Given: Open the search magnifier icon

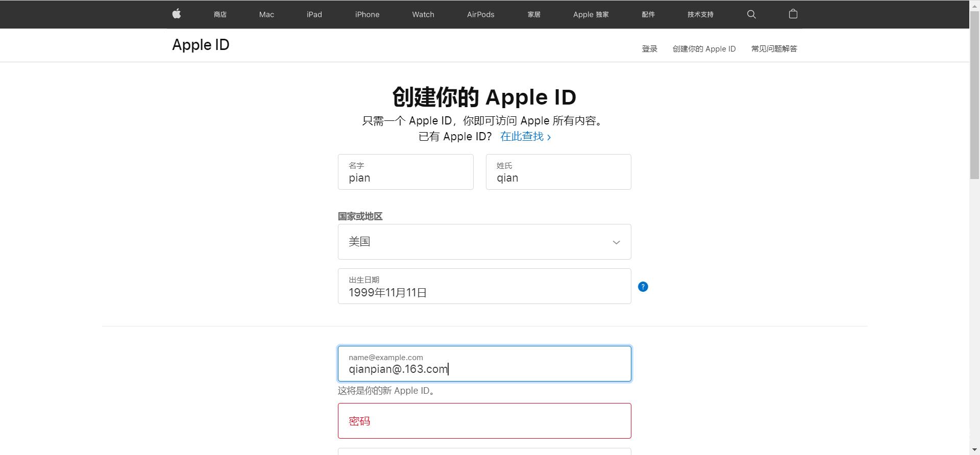Looking at the screenshot, I should (x=751, y=14).
